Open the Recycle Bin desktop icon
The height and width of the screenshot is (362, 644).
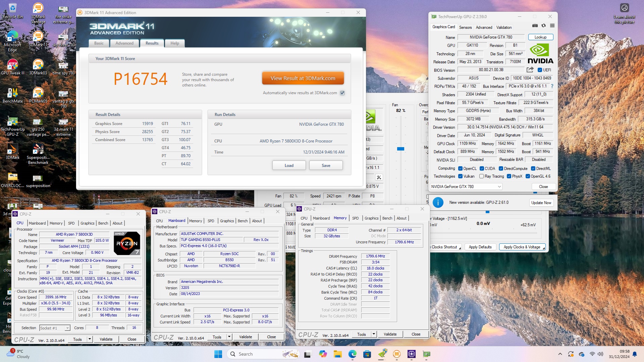click(x=12, y=11)
